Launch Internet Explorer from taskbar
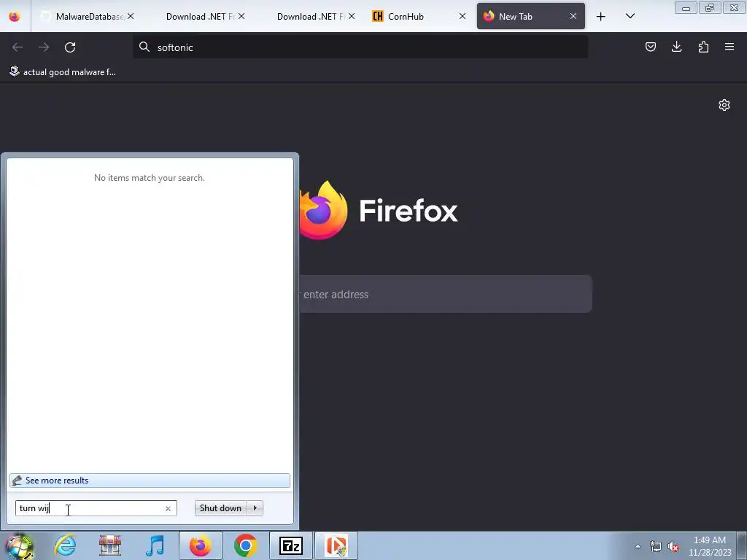The width and height of the screenshot is (747, 560). coord(65,545)
